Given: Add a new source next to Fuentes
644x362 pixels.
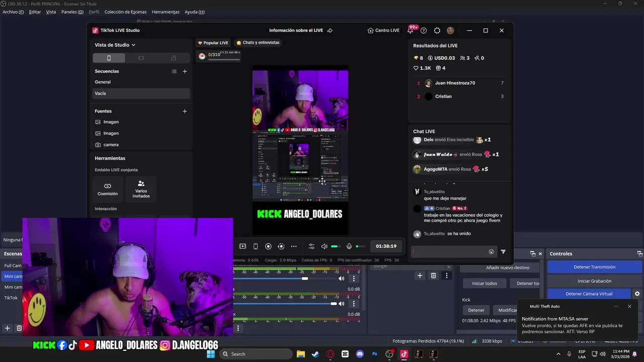Looking at the screenshot, I should tap(185, 111).
